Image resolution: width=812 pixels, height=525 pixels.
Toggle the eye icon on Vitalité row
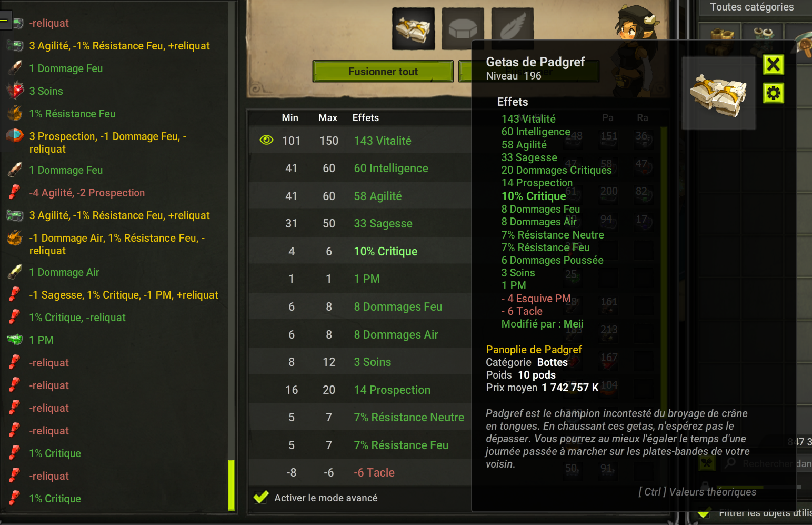point(266,140)
